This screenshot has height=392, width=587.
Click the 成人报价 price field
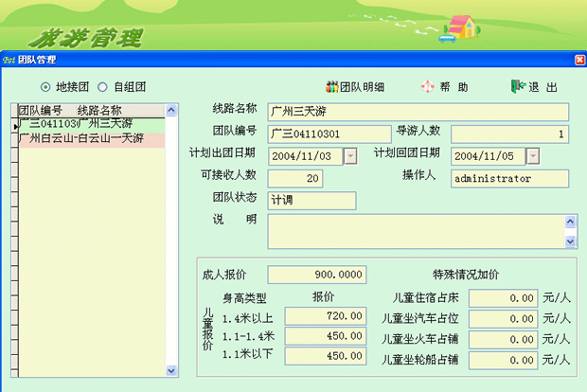317,275
